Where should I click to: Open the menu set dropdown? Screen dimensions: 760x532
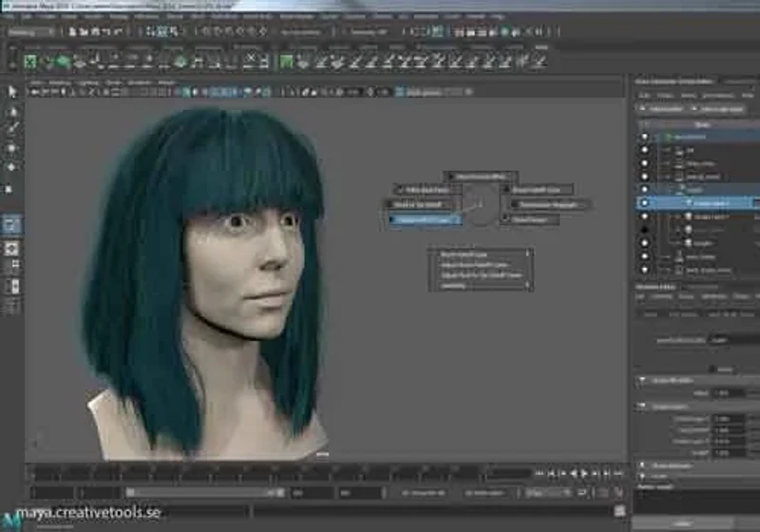[x=31, y=32]
